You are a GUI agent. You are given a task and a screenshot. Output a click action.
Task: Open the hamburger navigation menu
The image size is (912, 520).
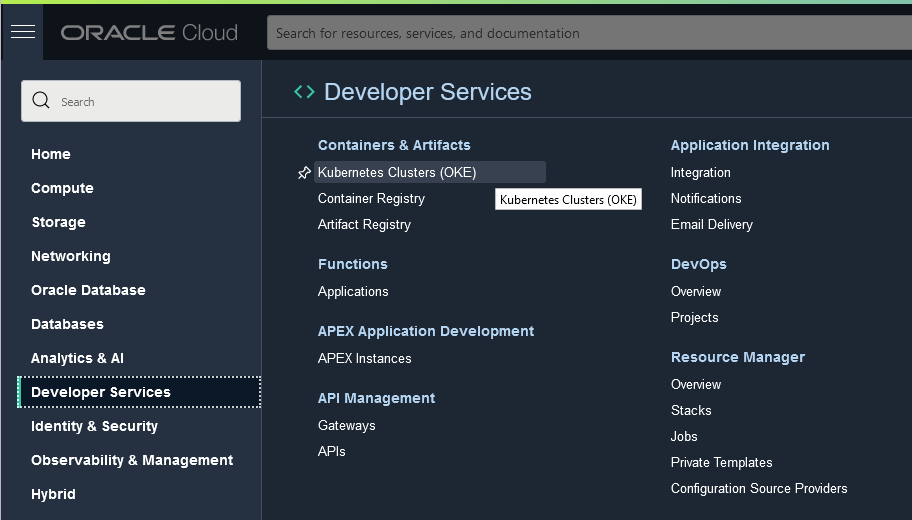[23, 32]
